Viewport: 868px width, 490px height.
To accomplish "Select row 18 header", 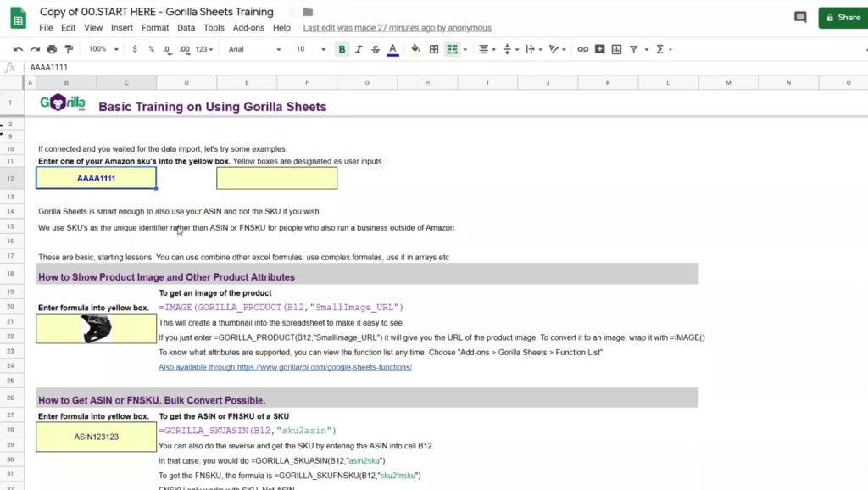I will pos(10,274).
